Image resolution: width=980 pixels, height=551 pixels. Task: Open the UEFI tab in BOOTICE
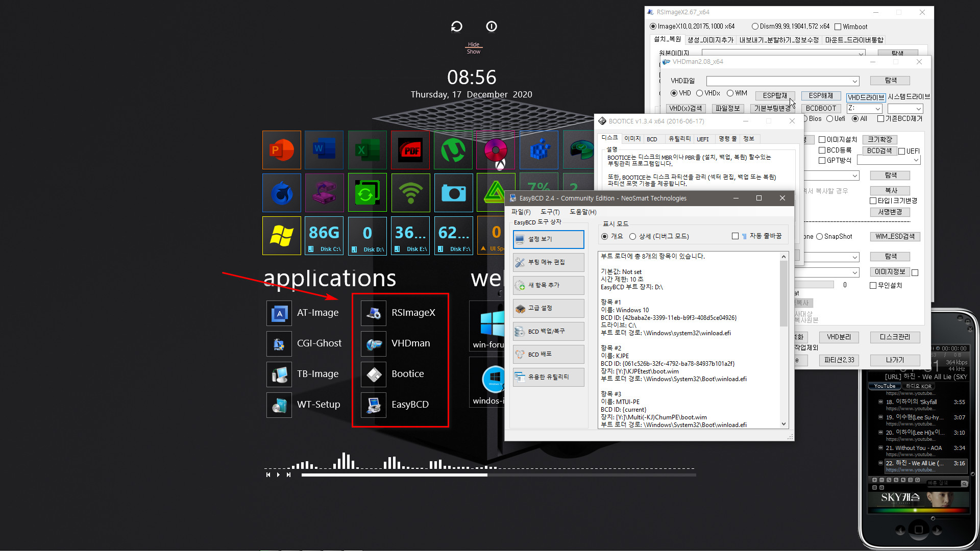[x=703, y=139]
